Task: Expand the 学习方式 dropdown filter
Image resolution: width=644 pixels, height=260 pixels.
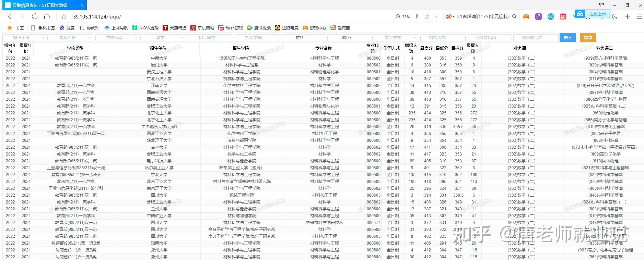Action: [x=396, y=38]
